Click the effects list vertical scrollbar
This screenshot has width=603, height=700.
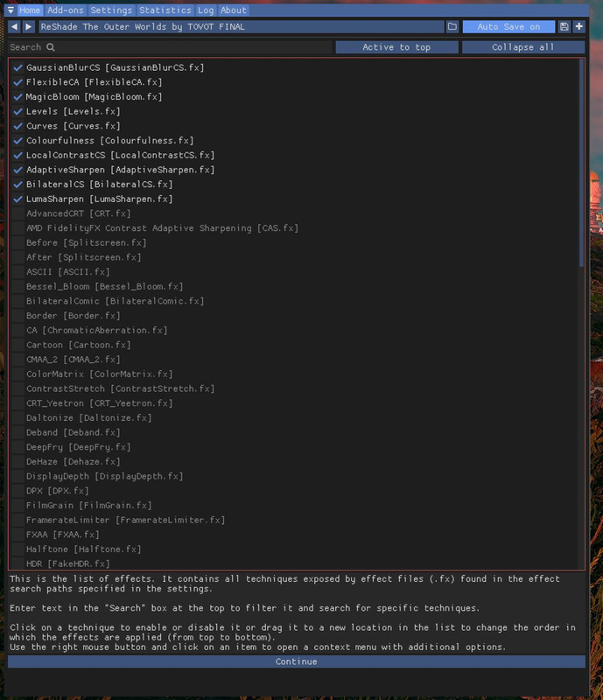tap(582, 163)
